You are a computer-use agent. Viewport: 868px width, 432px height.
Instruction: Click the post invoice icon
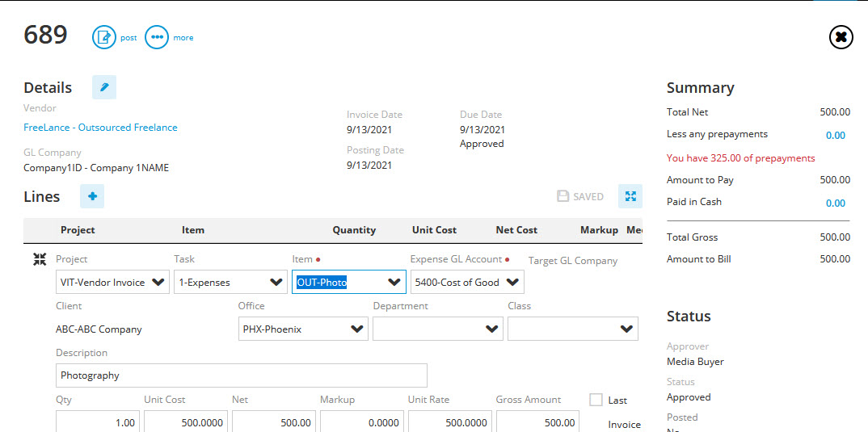[x=104, y=37]
